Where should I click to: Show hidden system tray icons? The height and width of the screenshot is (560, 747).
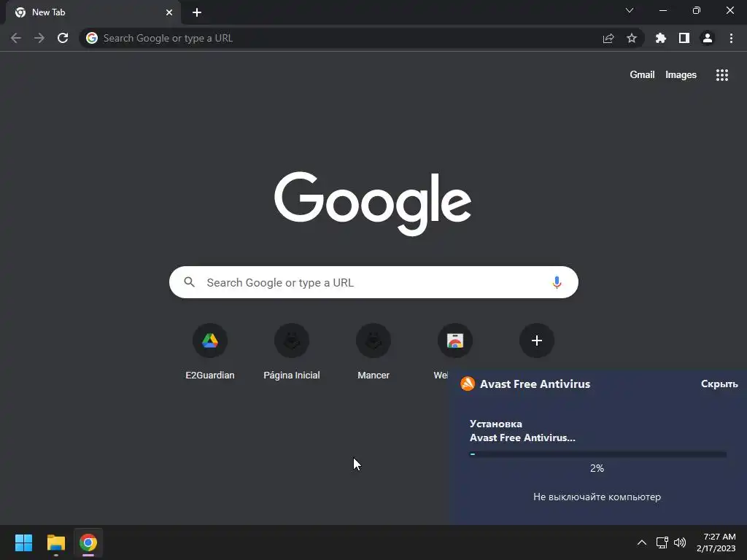pyautogui.click(x=642, y=542)
